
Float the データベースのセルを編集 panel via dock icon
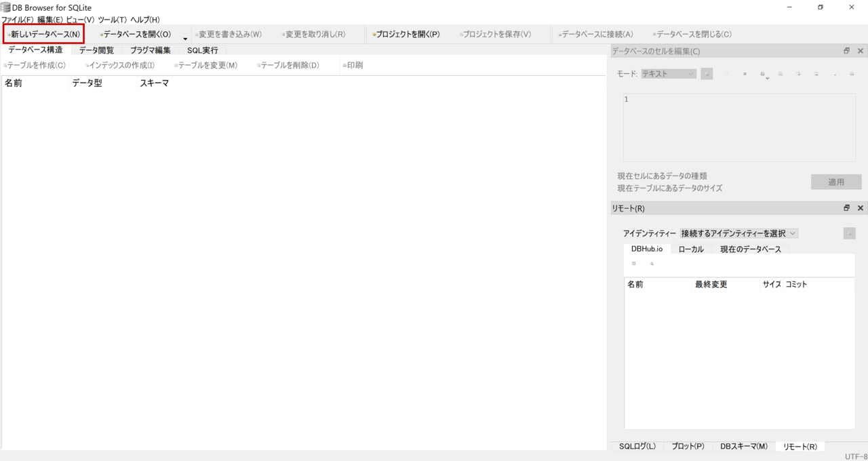(x=846, y=51)
